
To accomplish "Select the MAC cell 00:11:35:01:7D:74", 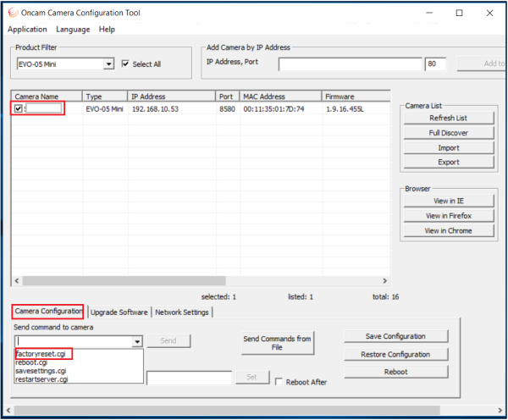I will (x=273, y=109).
